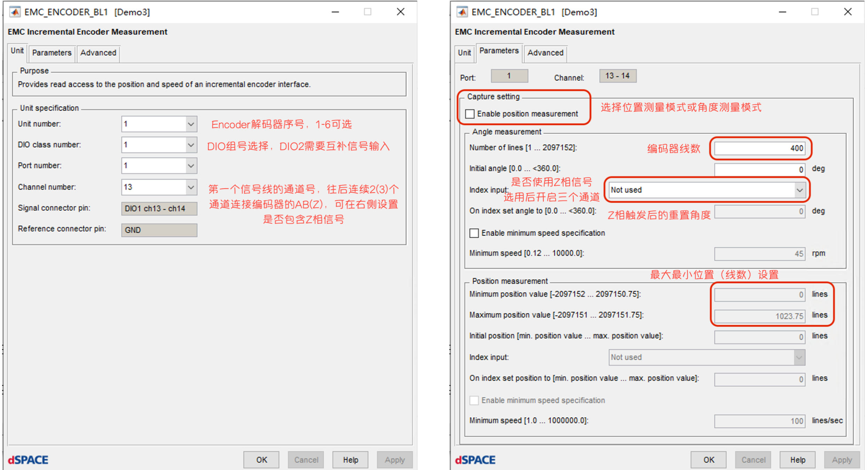Click Help button in left dialog
The height and width of the screenshot is (470, 868).
(350, 460)
